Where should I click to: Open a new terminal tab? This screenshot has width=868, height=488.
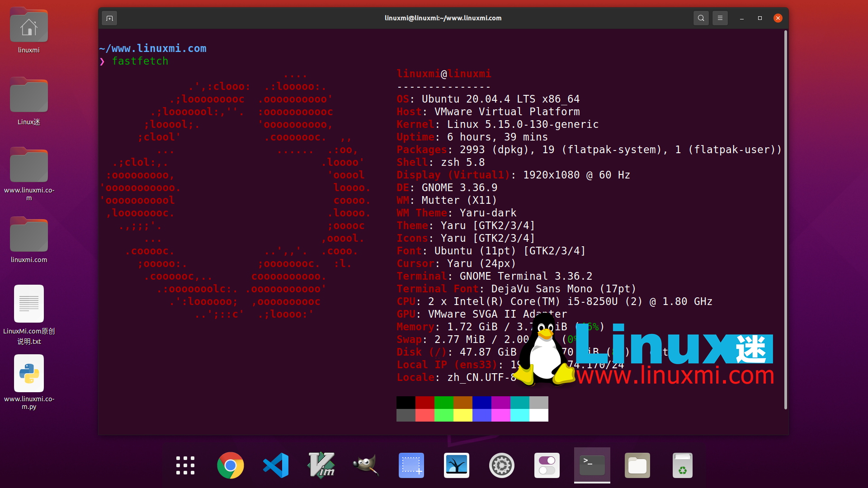tap(109, 18)
